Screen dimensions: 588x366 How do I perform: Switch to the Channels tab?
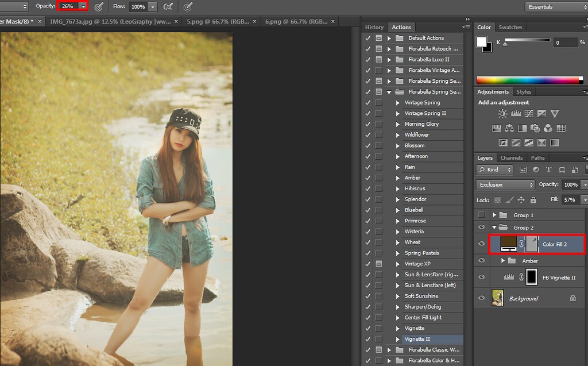tap(511, 157)
